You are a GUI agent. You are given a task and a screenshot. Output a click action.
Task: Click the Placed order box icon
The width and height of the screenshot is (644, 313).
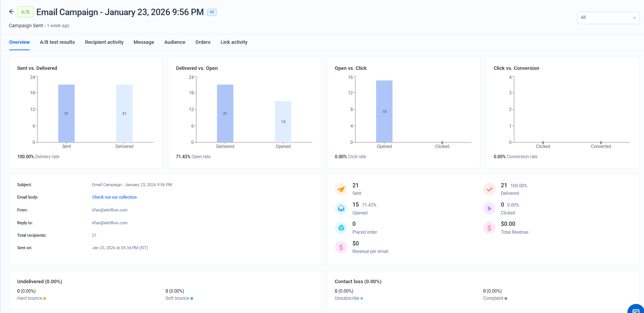[x=341, y=228]
